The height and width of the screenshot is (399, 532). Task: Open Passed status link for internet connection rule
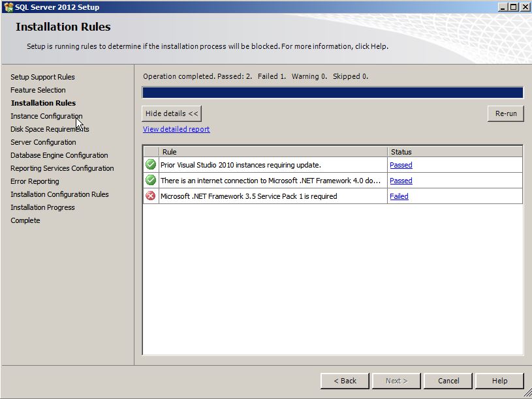pos(401,181)
